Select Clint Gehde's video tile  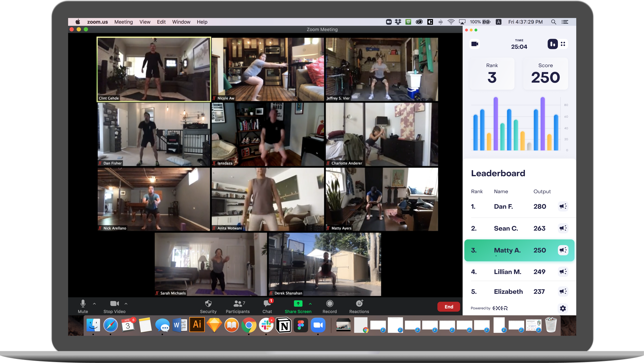click(154, 69)
